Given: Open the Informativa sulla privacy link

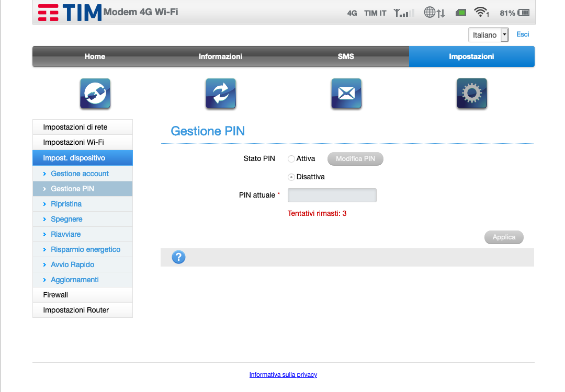Looking at the screenshot, I should coord(283,375).
